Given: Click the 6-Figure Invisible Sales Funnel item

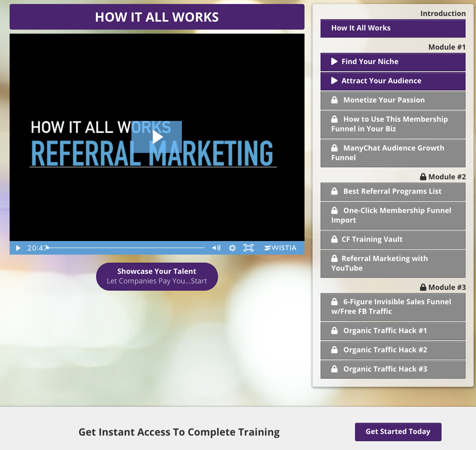Looking at the screenshot, I should click(393, 307).
